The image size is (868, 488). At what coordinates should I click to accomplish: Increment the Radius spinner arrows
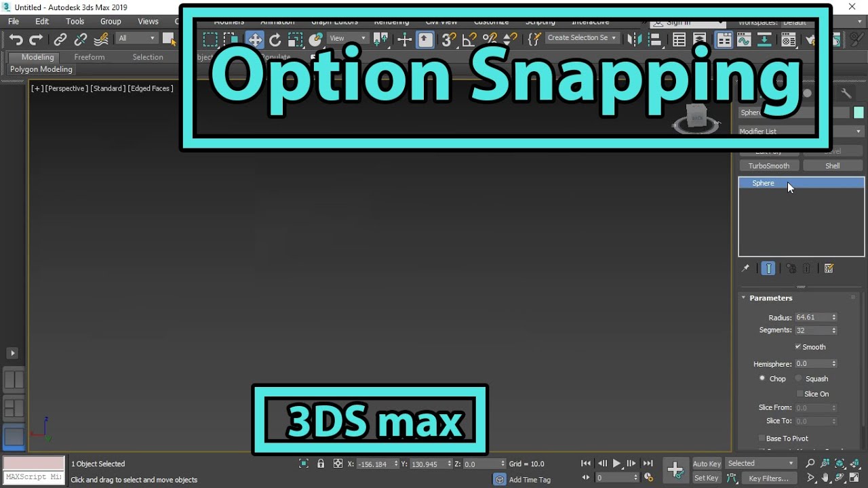[x=834, y=317]
